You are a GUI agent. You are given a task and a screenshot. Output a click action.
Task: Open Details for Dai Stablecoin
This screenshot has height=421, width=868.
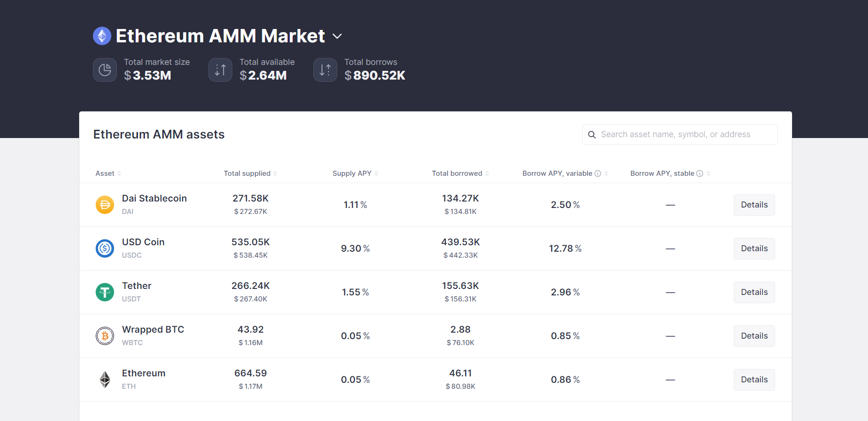click(754, 205)
